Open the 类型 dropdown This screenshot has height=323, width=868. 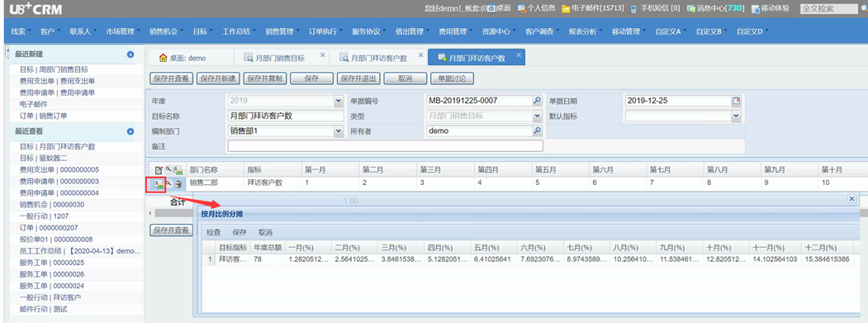[537, 116]
